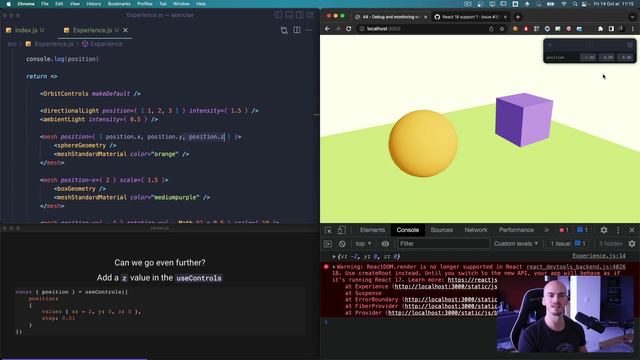Click the blue issues count badge in DevTools tab bar
640x360 pixels.
click(582, 230)
